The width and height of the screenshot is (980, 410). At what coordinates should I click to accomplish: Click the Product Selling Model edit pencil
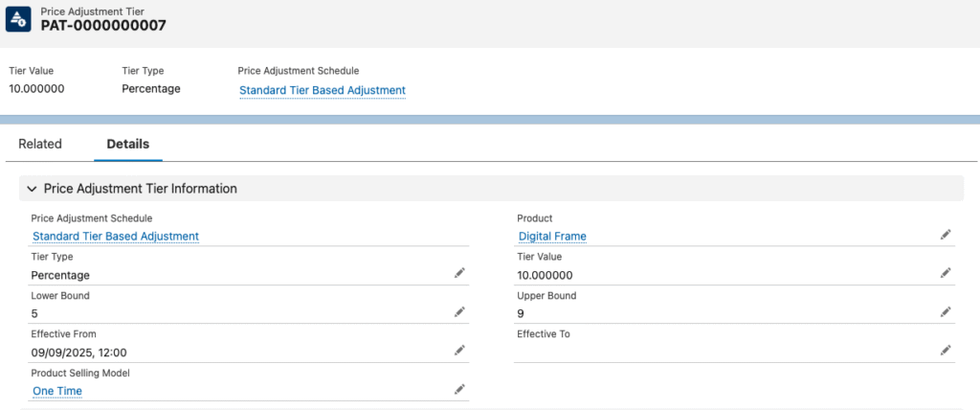459,389
